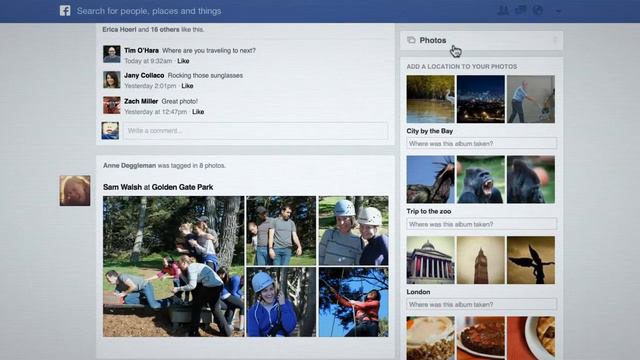Click the Facebook logo icon
This screenshot has height=360, width=640.
65,11
